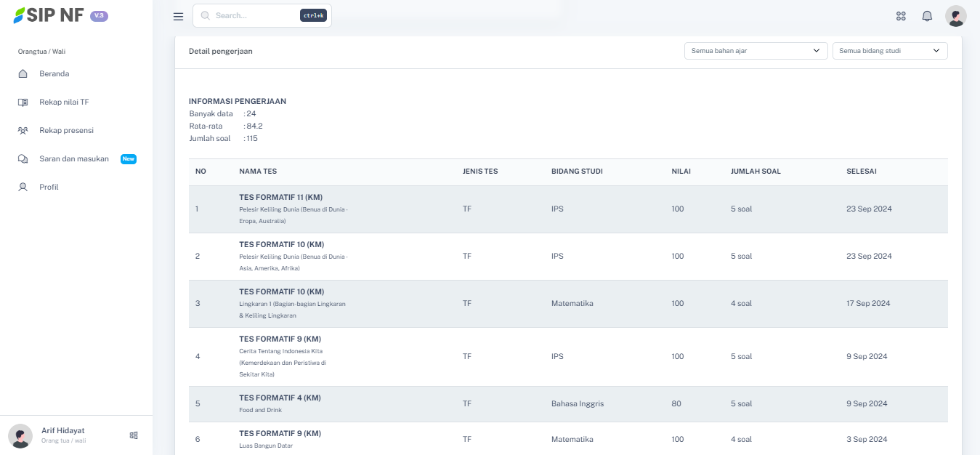Click the Profil person icon

click(23, 188)
